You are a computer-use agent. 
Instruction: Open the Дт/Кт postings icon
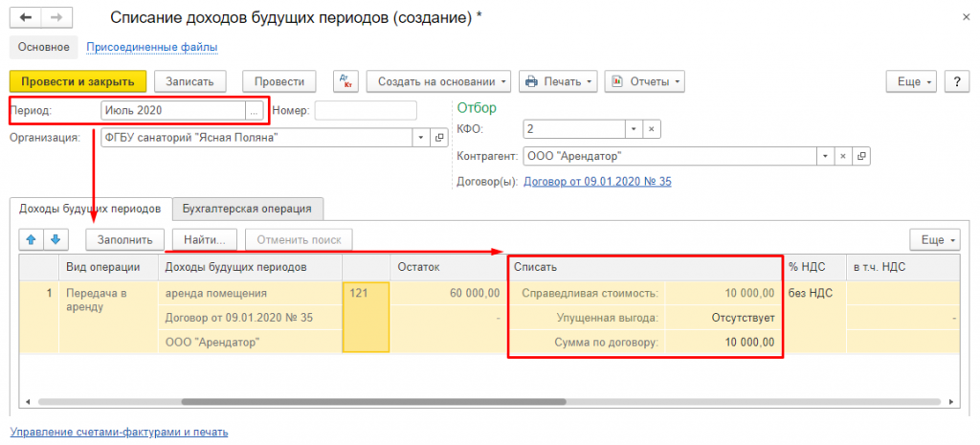344,81
